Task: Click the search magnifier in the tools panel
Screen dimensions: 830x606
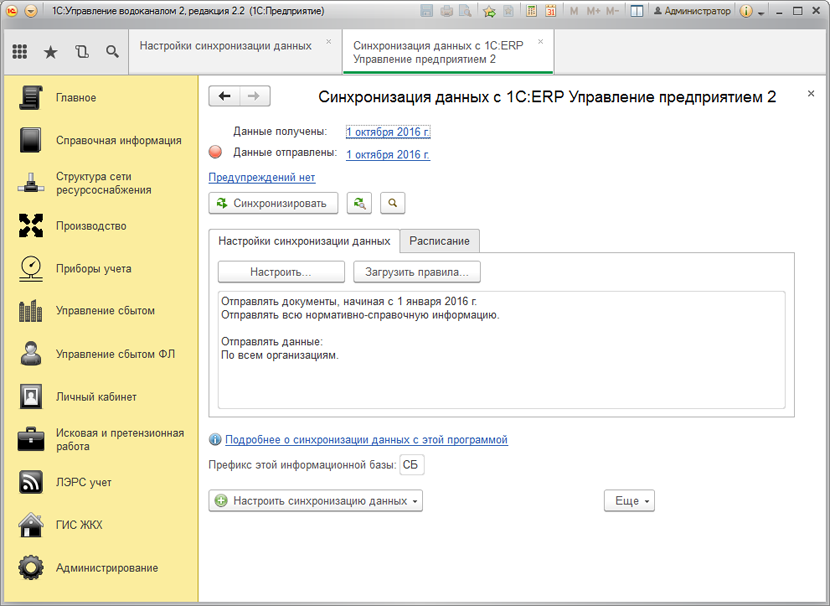Action: point(112,52)
